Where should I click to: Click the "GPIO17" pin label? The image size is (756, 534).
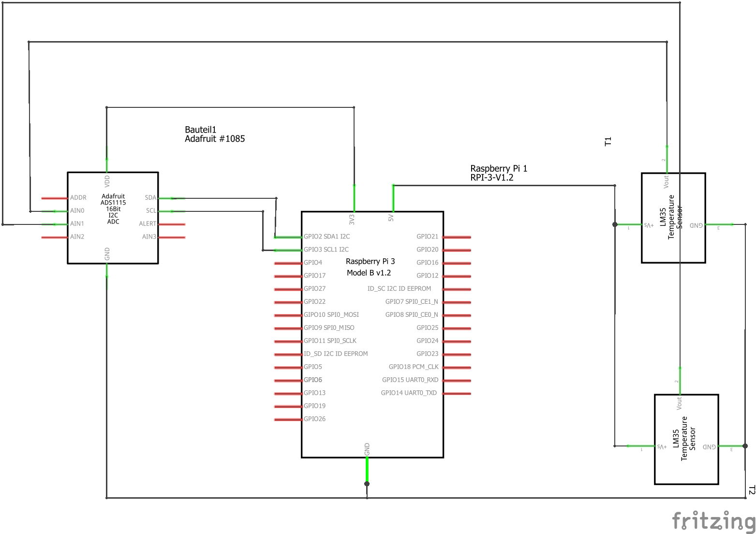point(314,276)
